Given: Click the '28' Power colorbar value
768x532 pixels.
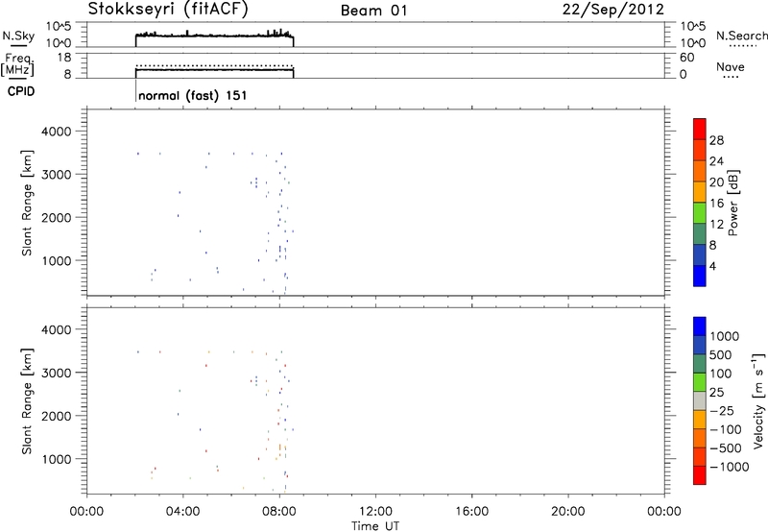Looking at the screenshot, I should (716, 140).
